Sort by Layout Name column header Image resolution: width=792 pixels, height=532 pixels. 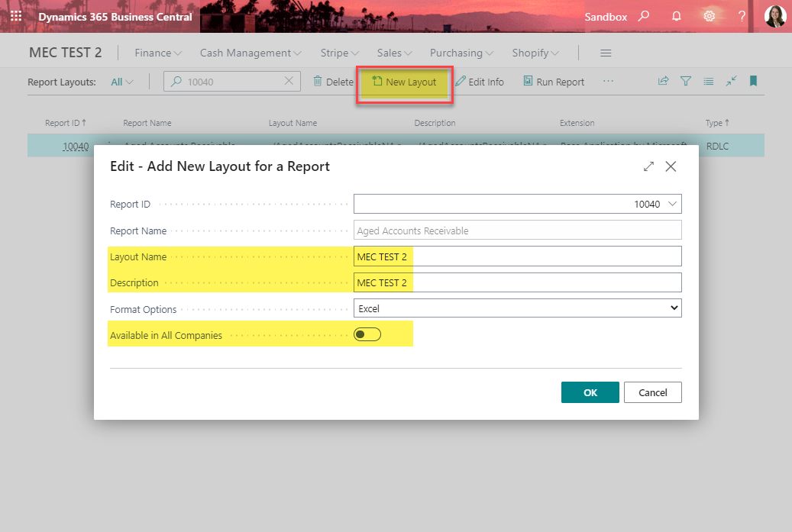coord(293,123)
